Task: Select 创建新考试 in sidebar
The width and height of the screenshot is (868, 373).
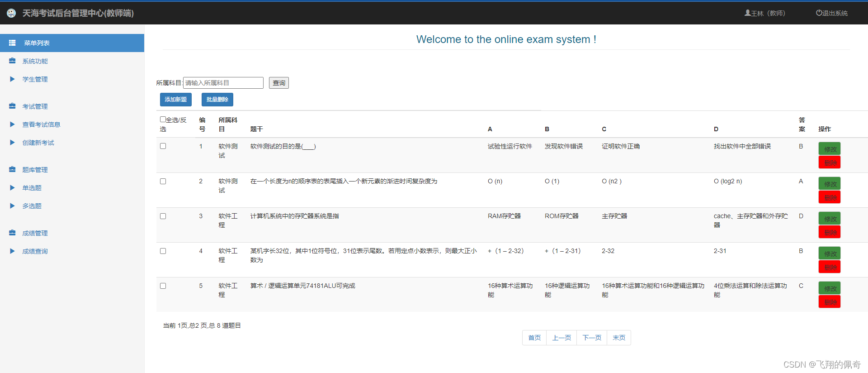Action: (x=38, y=143)
